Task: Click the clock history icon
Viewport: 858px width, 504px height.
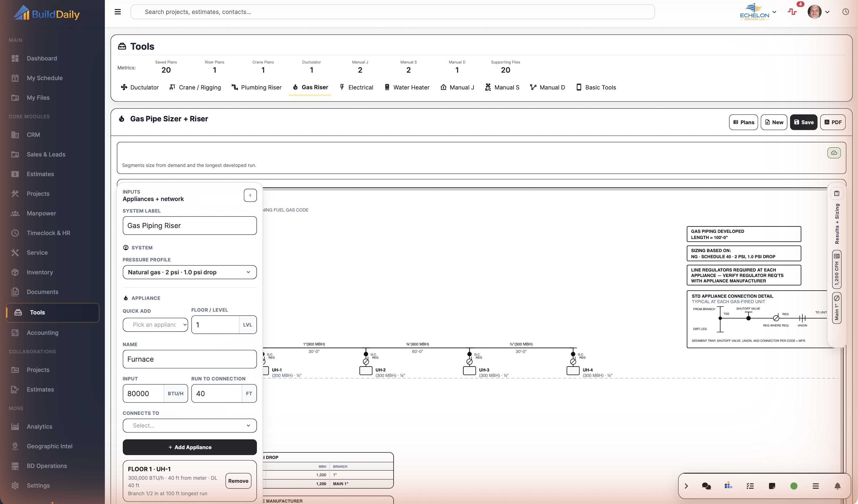Action: coord(846,12)
